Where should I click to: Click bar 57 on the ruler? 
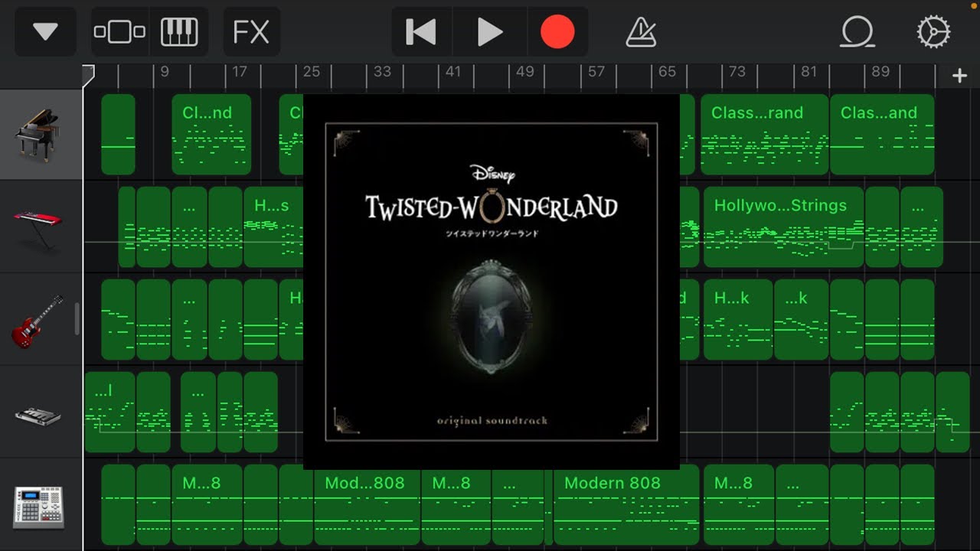(x=596, y=72)
